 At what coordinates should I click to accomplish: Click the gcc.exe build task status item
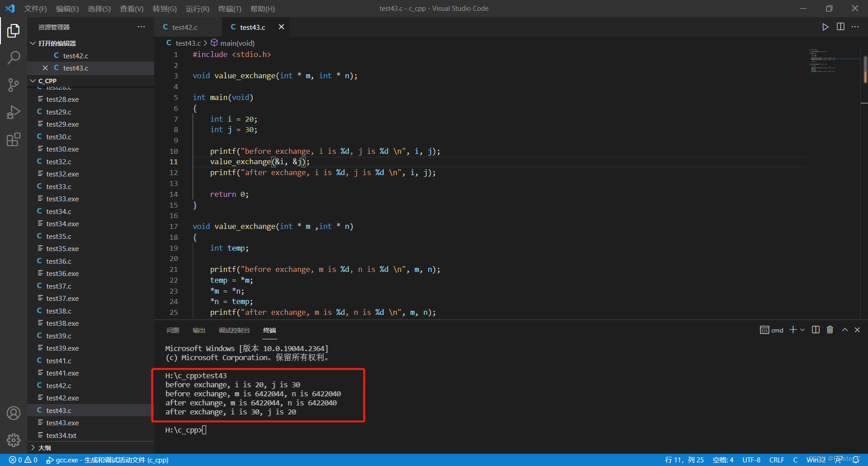pos(108,460)
